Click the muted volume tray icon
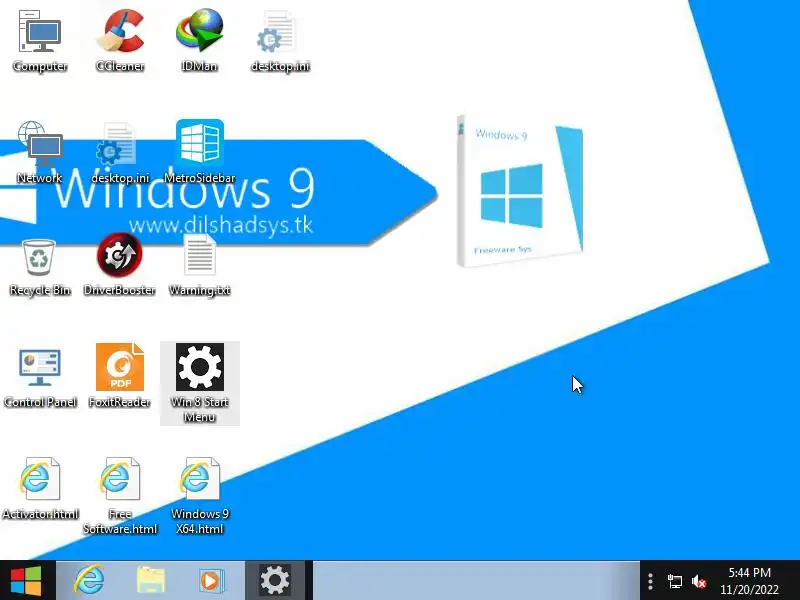This screenshot has width=800, height=600. click(699, 581)
